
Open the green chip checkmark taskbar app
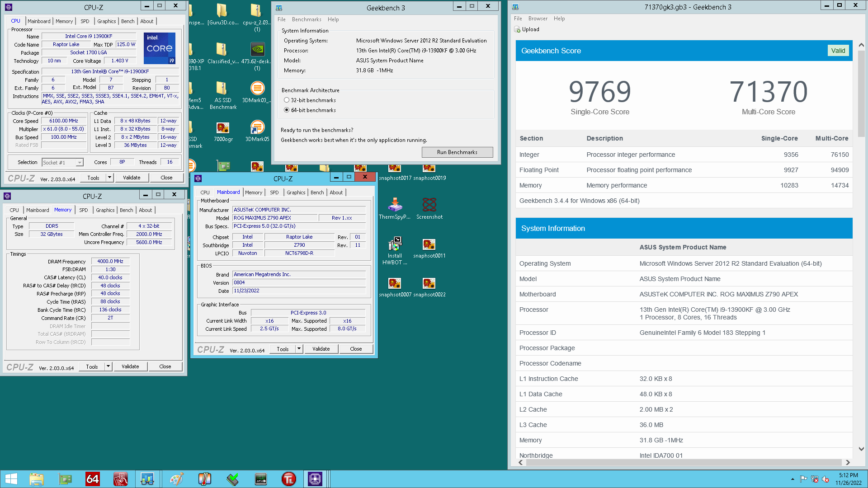click(233, 479)
